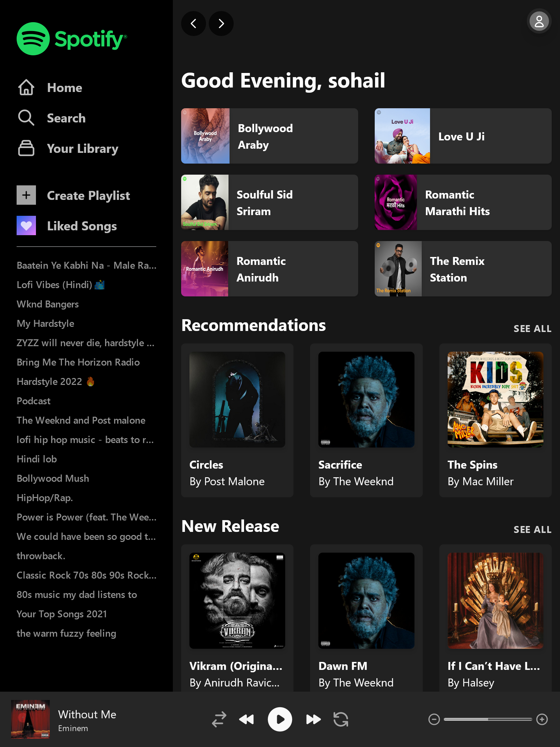This screenshot has width=560, height=747.
Task: Open the user profile icon
Action: click(539, 21)
